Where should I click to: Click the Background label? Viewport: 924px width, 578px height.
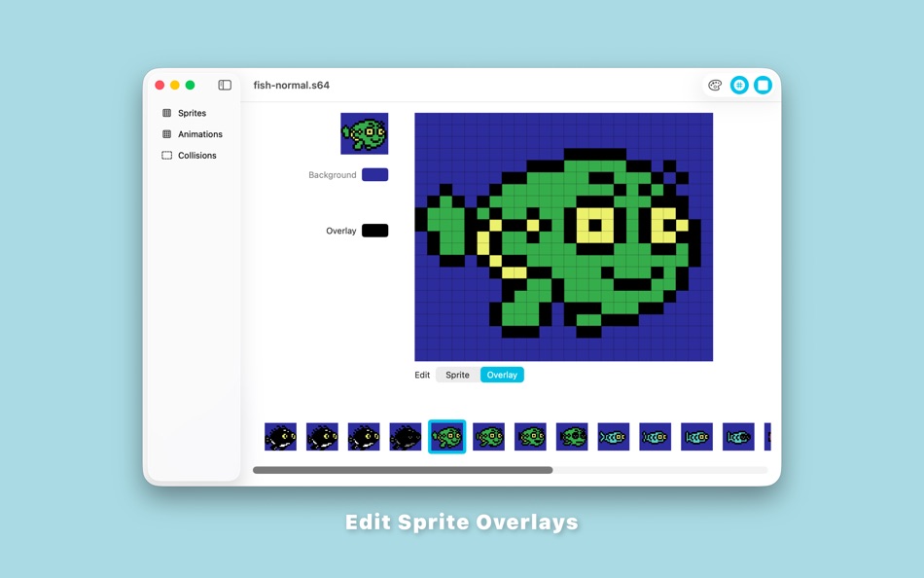point(332,174)
